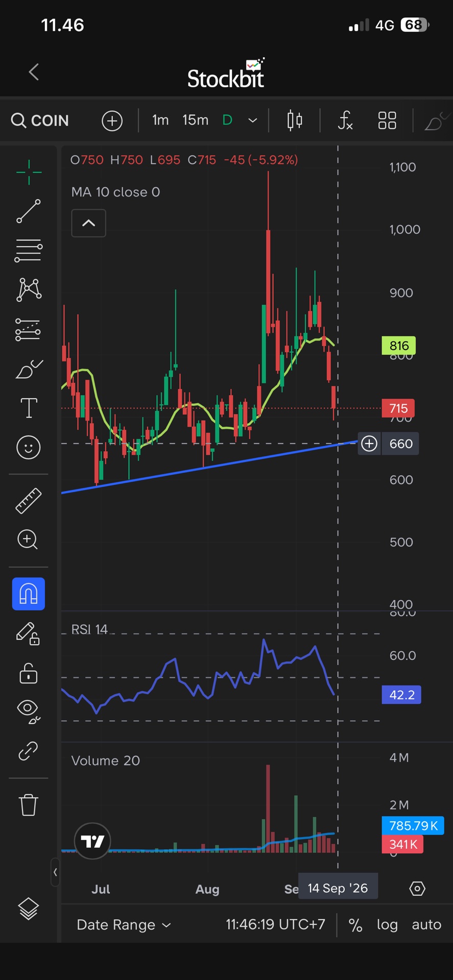453x980 pixels.
Task: Toggle lock all drawings padlock
Action: (29, 673)
